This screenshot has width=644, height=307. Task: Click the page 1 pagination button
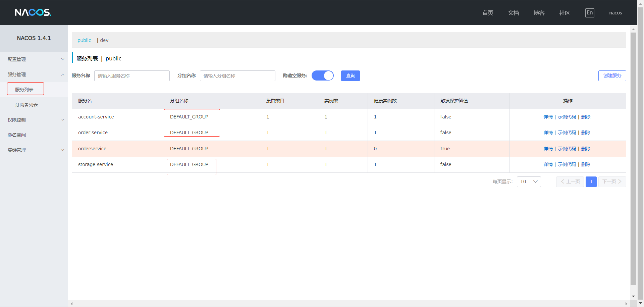[591, 182]
